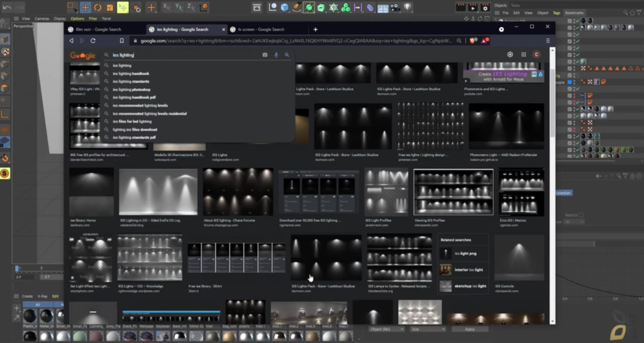Open 'Viewing IES Profiles' image result
Screen dimensions: 644x343
click(453, 192)
